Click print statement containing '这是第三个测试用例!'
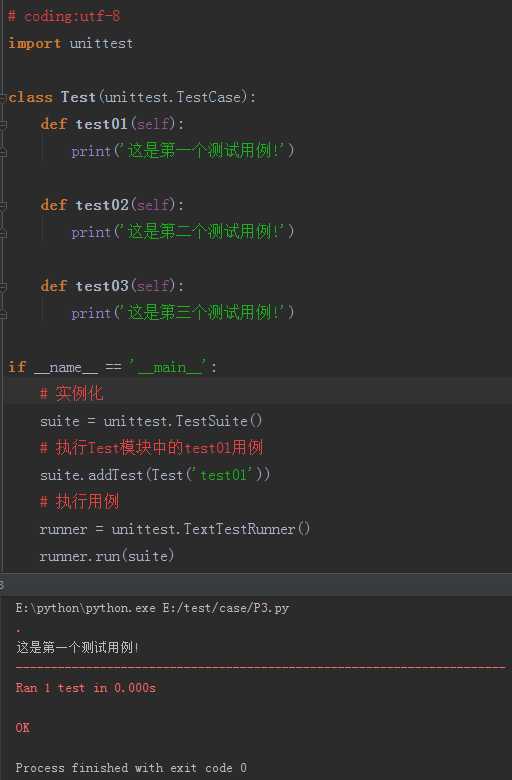 (183, 313)
